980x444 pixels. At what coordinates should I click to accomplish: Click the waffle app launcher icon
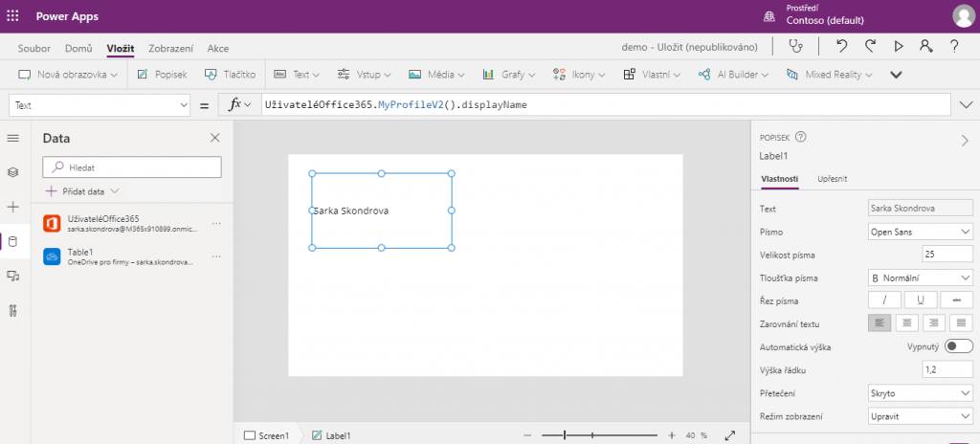click(x=13, y=16)
